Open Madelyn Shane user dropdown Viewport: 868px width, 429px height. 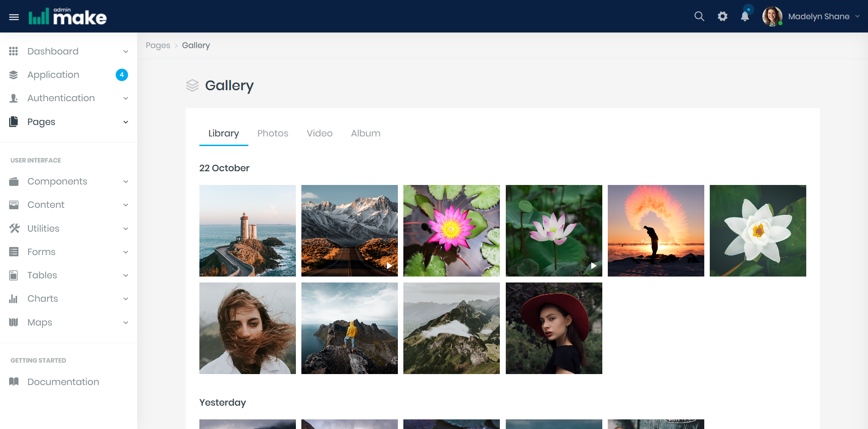click(818, 16)
